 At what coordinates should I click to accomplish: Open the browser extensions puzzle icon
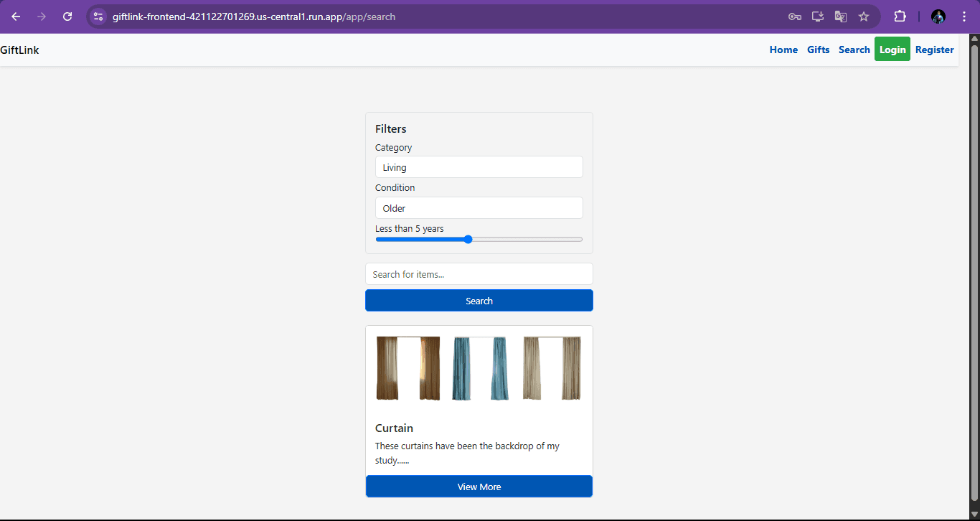click(x=900, y=17)
